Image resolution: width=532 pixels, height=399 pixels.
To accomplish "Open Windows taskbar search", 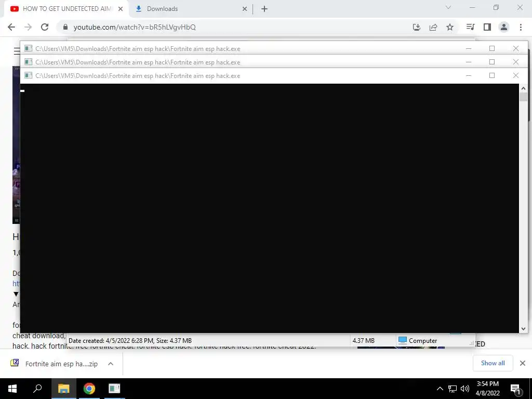I will click(37, 389).
